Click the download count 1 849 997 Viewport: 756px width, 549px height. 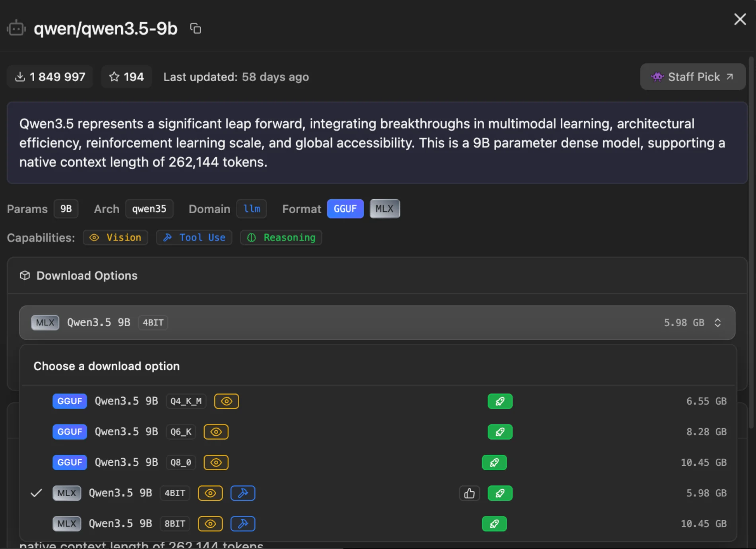50,77
